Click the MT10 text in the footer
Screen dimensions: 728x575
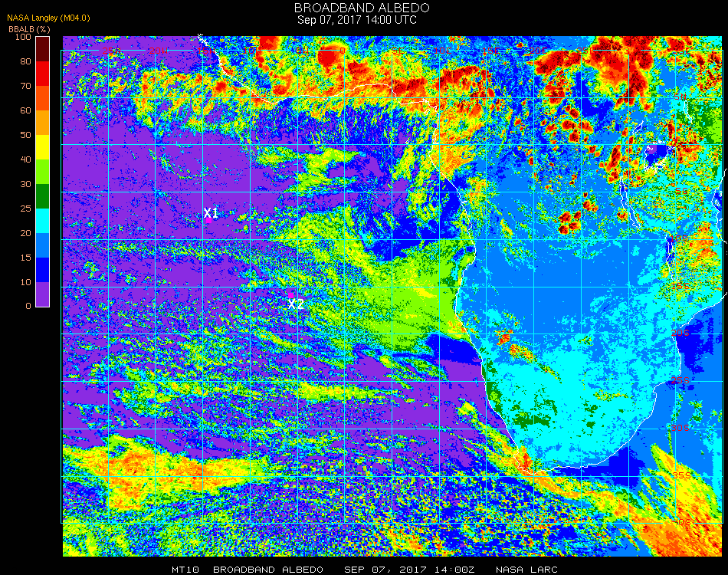(185, 570)
